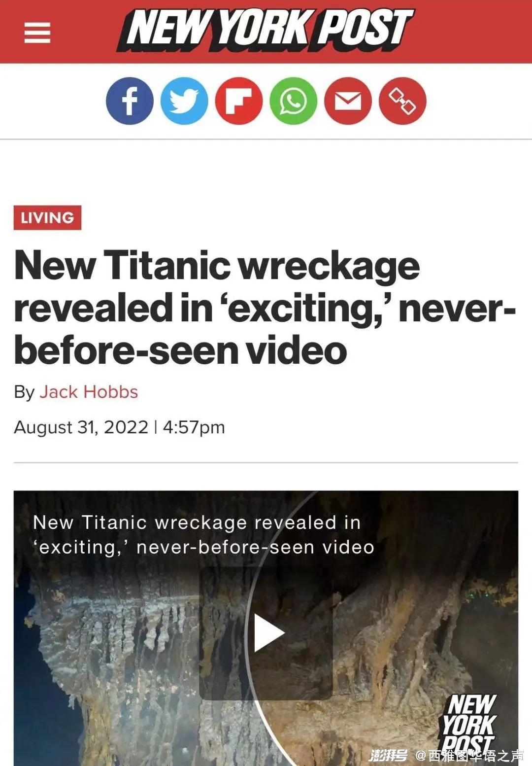This screenshot has height=766, width=532.
Task: Copy article link with chain icon
Action: click(402, 101)
